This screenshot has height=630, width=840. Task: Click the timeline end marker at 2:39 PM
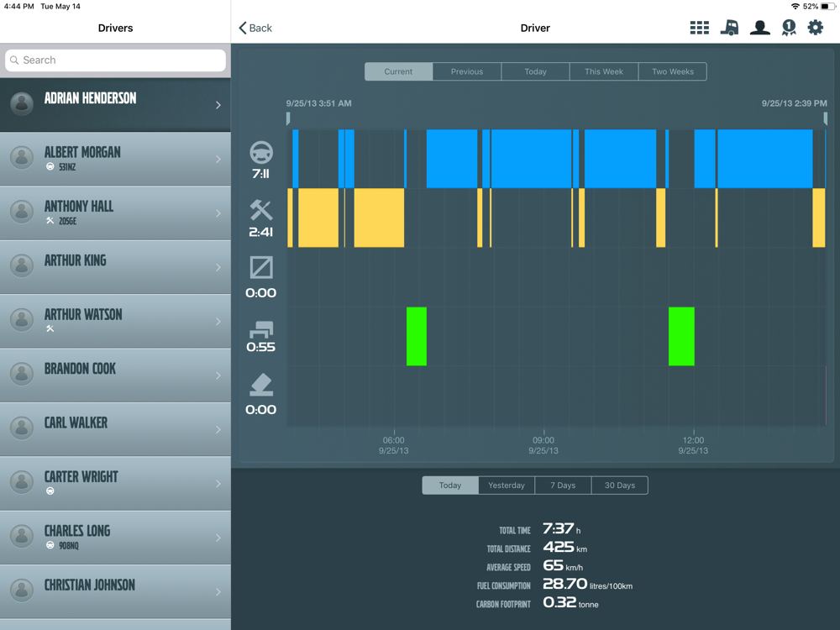[825, 119]
